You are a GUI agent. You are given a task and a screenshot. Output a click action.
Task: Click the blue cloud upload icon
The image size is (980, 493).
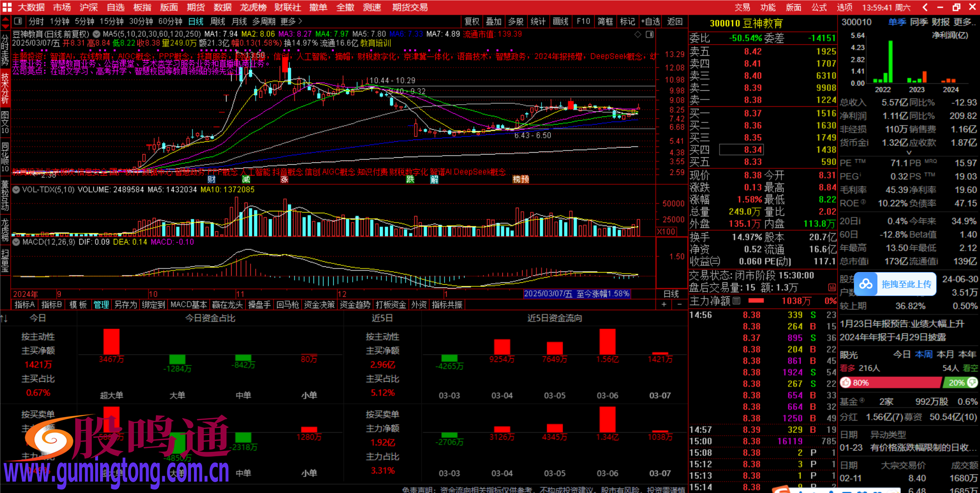pos(866,284)
